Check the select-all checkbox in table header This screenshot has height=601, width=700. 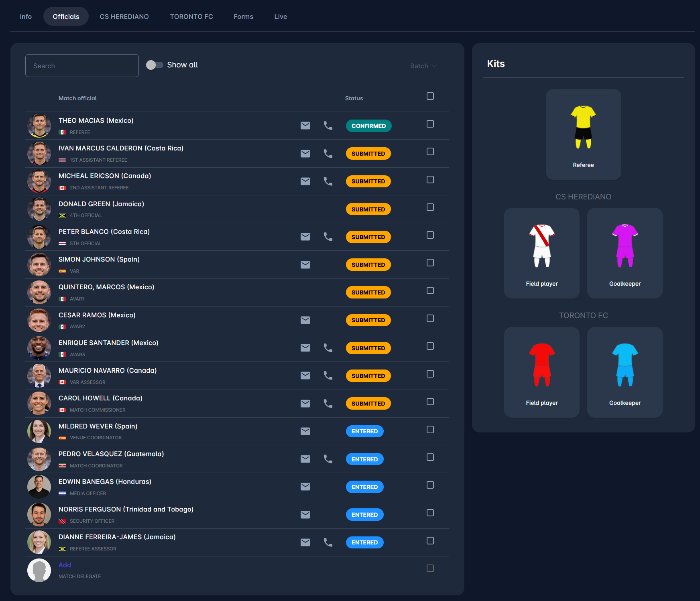point(430,96)
